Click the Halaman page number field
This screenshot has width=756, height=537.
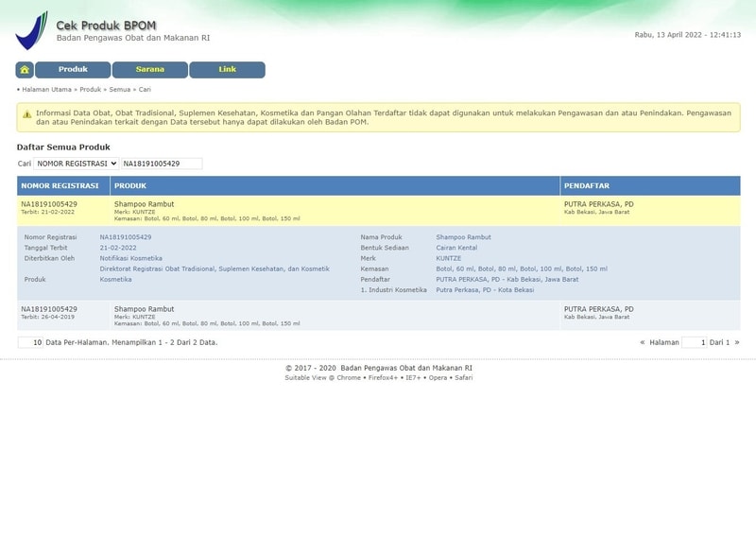[x=695, y=342]
